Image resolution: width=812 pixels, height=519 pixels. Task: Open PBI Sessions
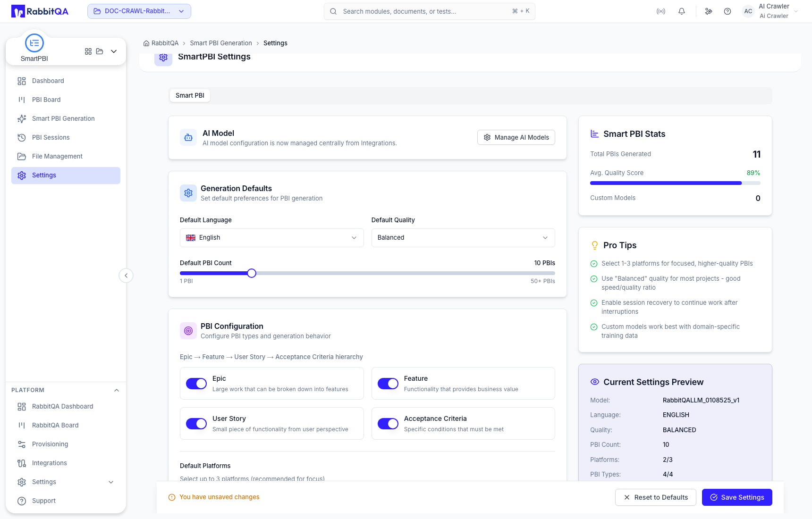(66, 138)
